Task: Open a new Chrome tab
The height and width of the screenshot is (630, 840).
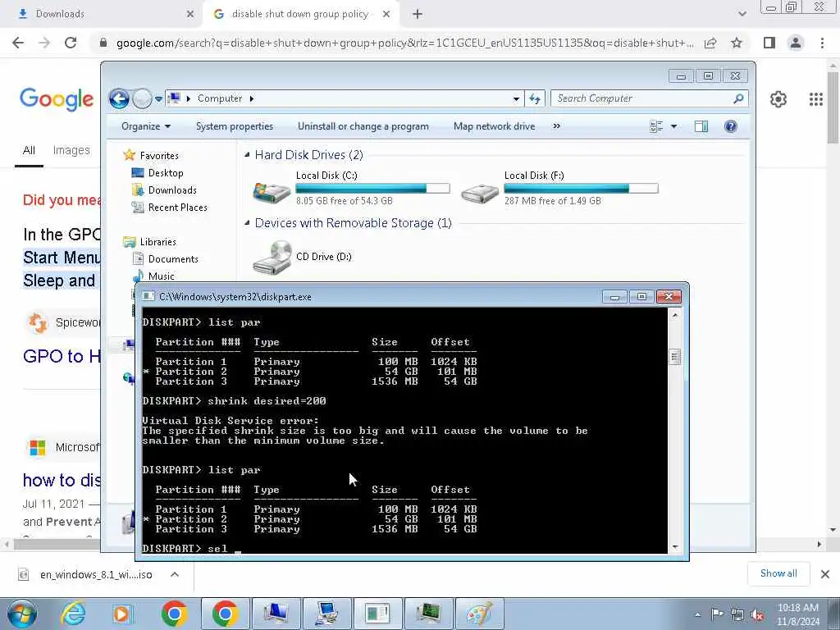Action: [x=418, y=14]
